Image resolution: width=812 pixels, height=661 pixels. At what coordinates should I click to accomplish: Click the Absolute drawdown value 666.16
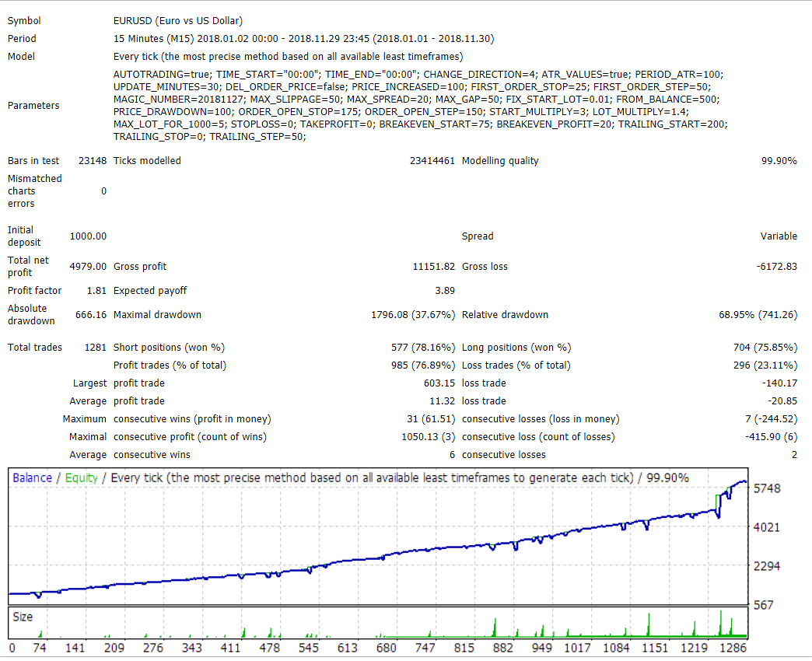tap(91, 315)
